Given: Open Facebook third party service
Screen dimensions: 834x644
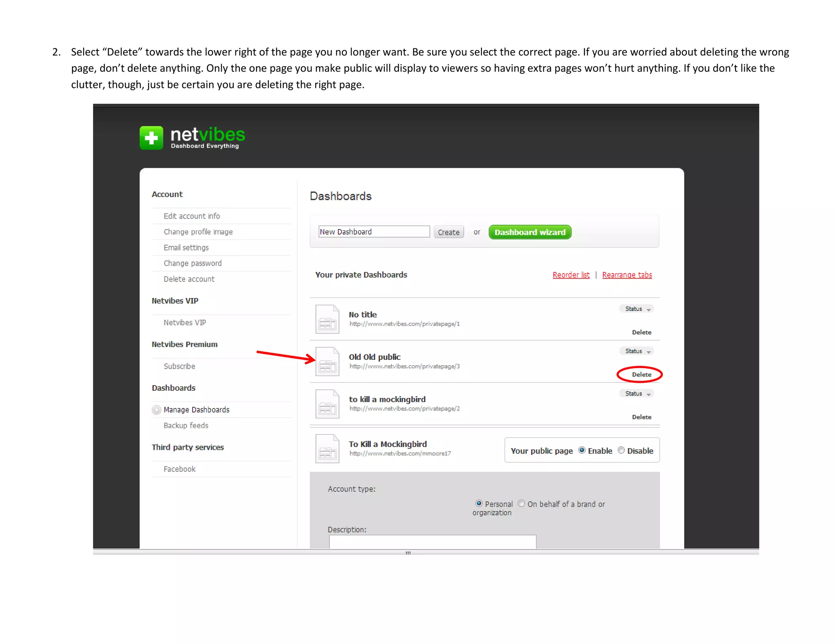Looking at the screenshot, I should pos(180,469).
